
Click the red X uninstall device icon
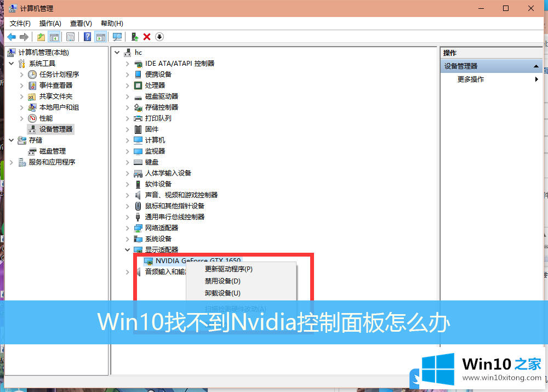pos(147,37)
